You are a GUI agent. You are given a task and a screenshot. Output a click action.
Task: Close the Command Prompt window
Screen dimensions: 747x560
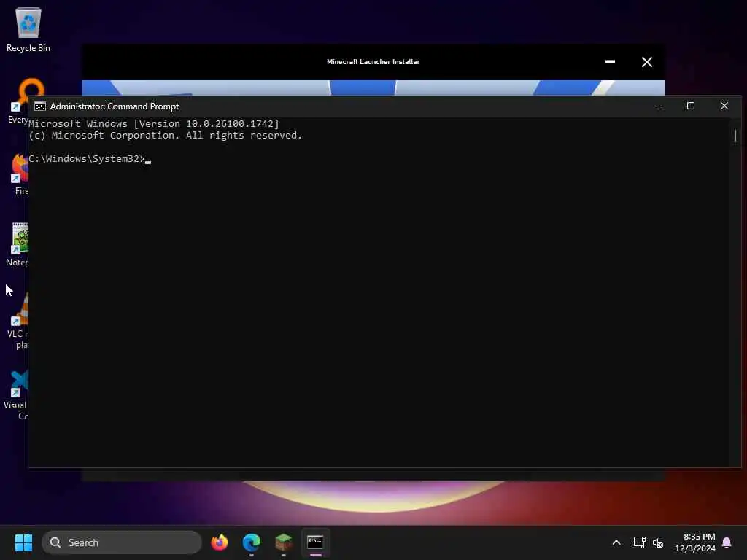click(724, 106)
